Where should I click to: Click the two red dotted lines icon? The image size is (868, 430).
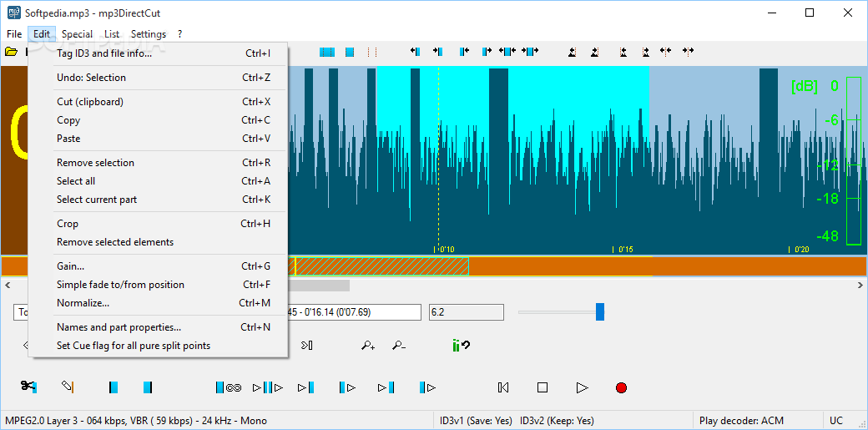pos(372,52)
